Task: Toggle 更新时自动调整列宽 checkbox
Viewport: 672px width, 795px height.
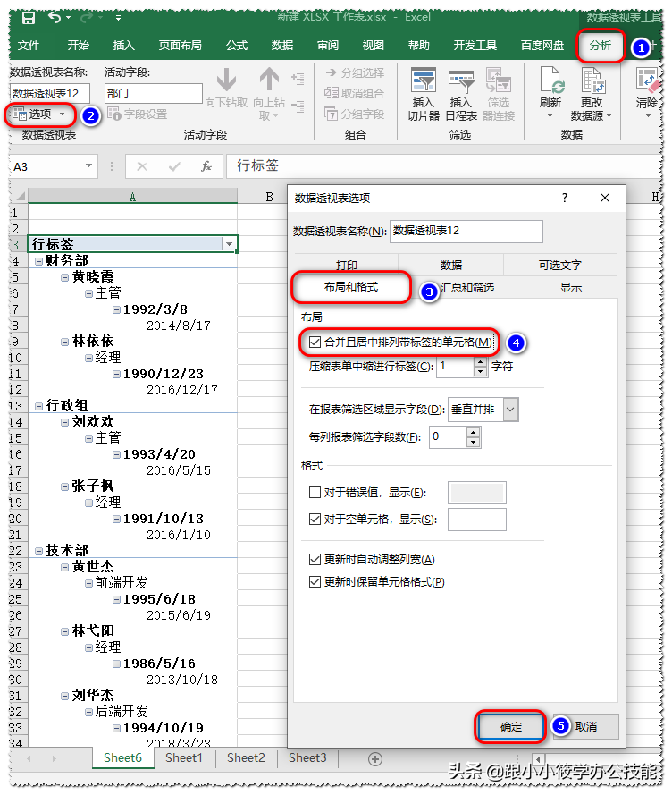Action: point(315,559)
